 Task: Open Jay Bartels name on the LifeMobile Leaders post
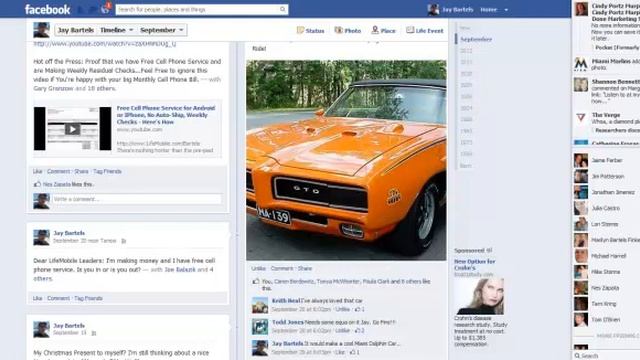(x=69, y=233)
